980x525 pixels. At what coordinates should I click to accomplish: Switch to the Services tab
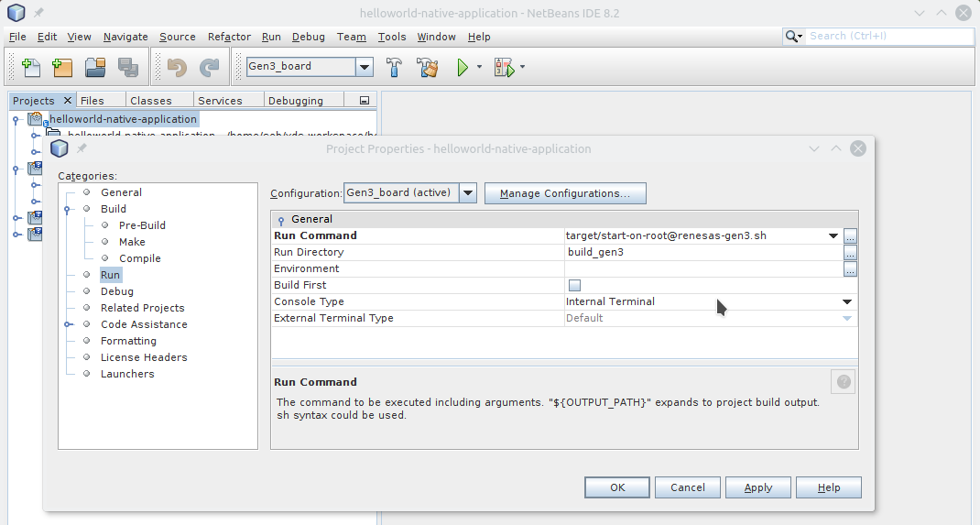[x=227, y=101]
